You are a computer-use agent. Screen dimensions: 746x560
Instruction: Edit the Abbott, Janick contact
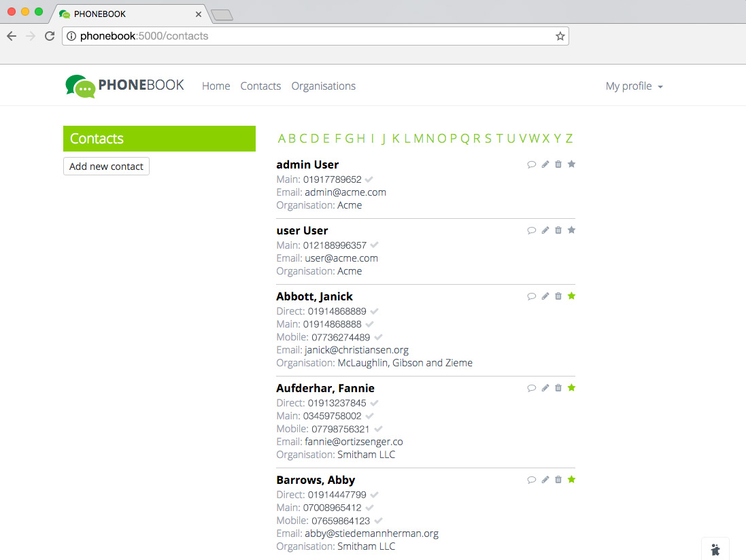coord(545,296)
